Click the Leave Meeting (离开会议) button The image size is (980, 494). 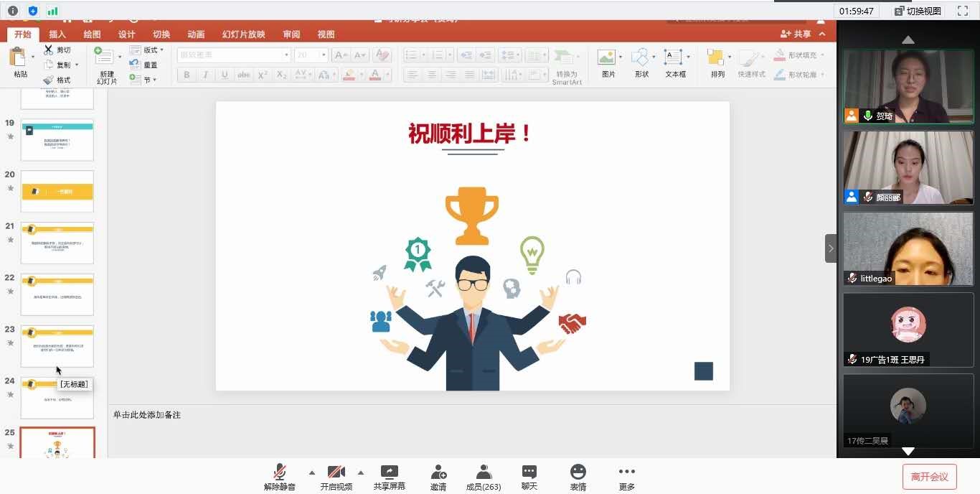929,477
